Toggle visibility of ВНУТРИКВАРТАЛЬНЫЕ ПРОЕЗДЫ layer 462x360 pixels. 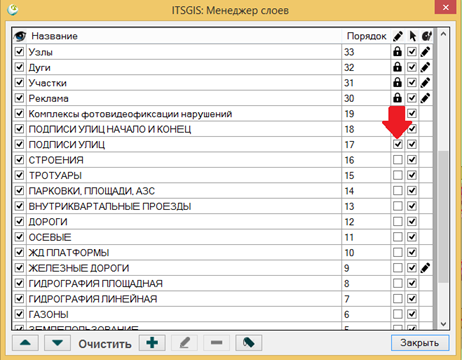tap(19, 206)
